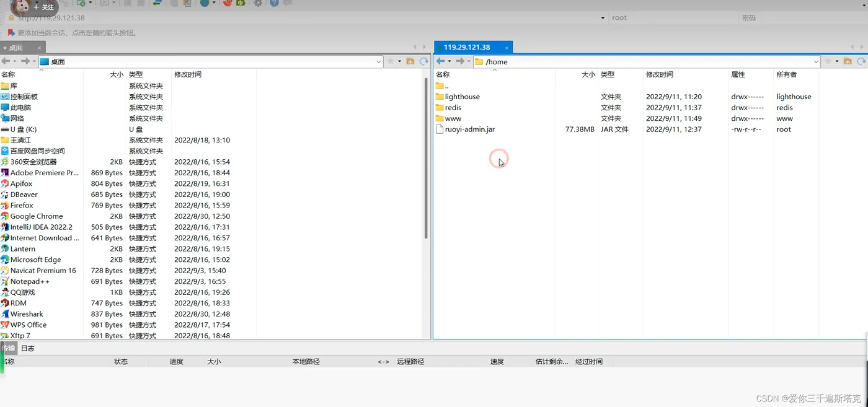Open the options gear in top toolbar
The height and width of the screenshot is (407, 868).
click(x=258, y=3)
